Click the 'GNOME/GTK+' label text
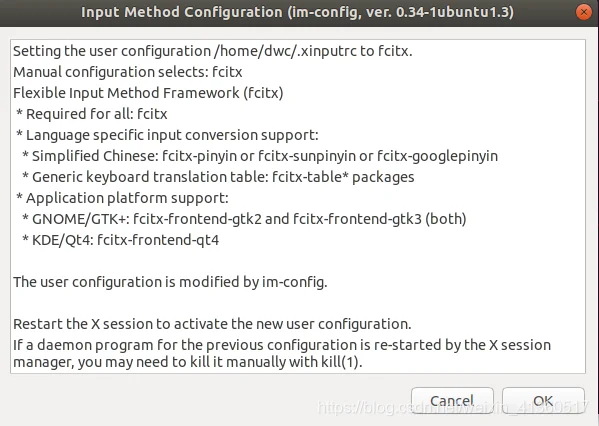 click(x=81, y=219)
